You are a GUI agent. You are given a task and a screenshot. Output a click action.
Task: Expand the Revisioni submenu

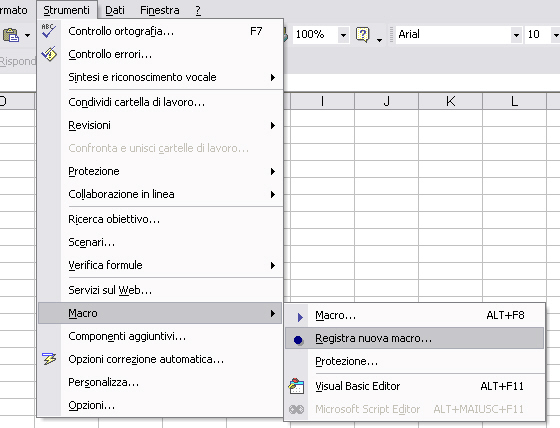(273, 125)
